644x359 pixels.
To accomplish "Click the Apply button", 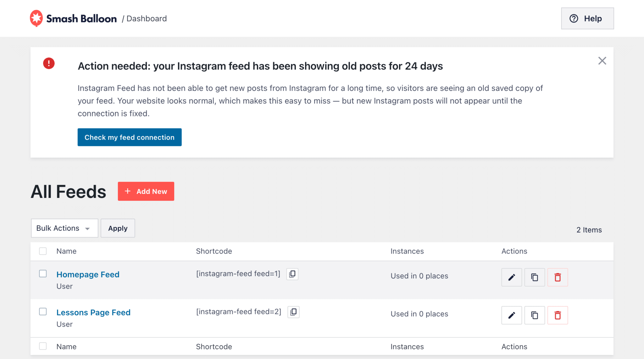I will click(x=118, y=228).
